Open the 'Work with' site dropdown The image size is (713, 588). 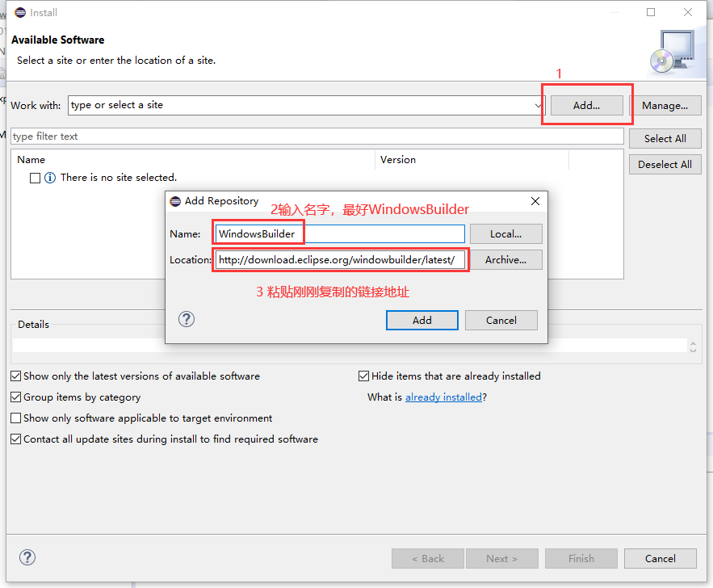pos(539,105)
